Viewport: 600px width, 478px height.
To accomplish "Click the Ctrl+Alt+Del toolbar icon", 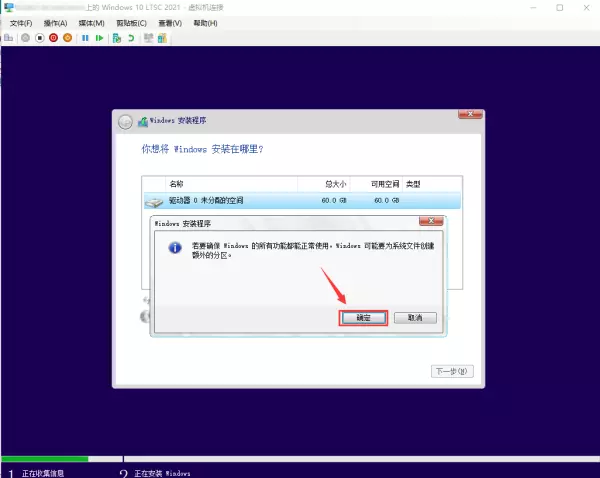I will (8, 38).
